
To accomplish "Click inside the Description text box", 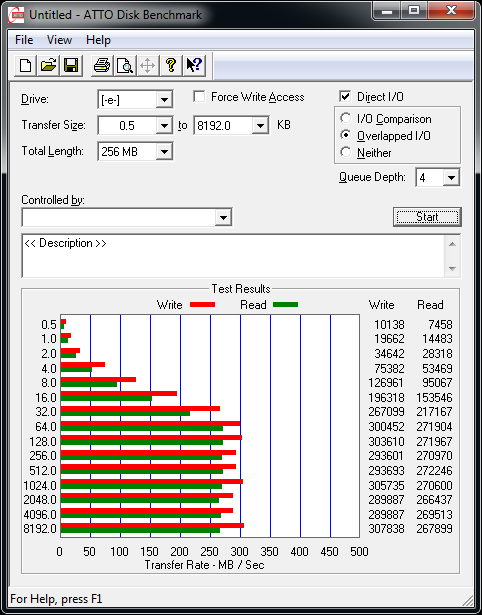I will click(x=234, y=256).
